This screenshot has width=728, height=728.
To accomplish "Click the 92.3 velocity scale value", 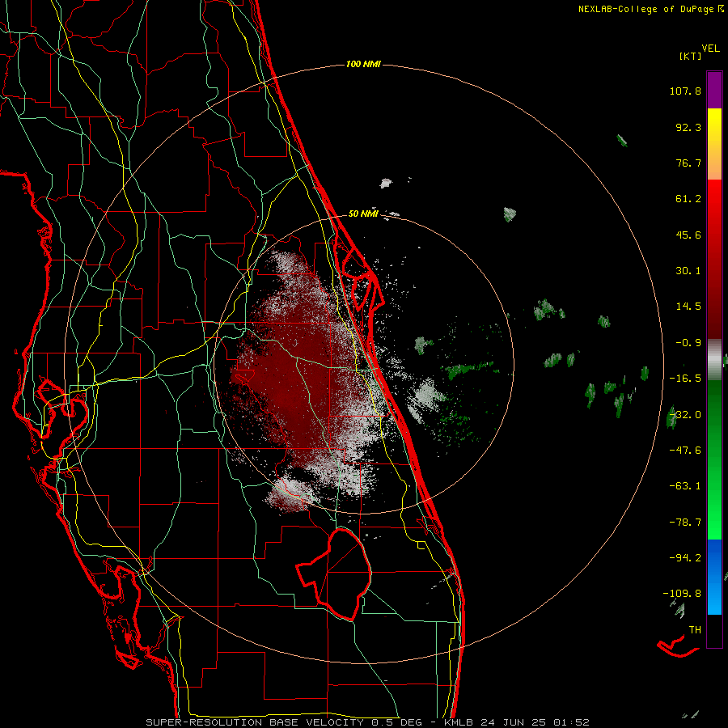I will (688, 127).
